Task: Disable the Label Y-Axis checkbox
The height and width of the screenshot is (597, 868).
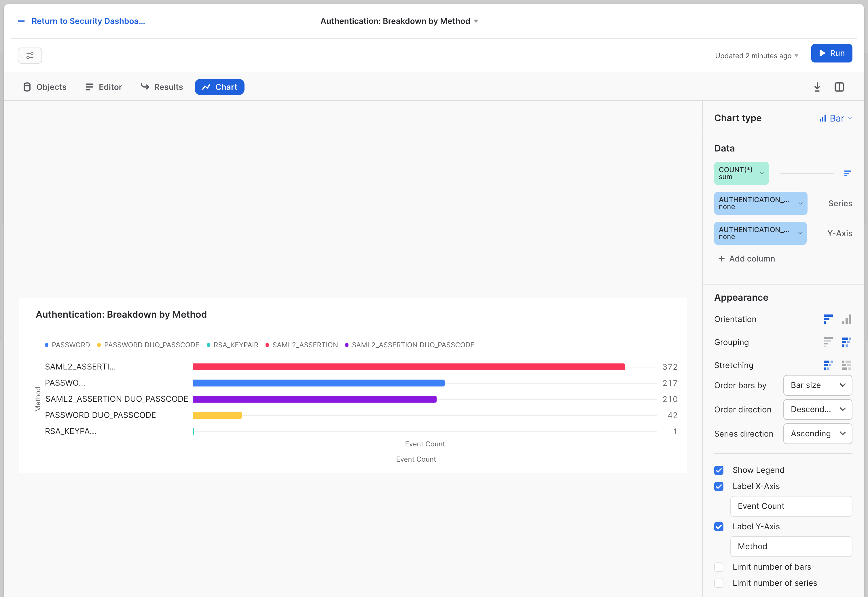Action: point(719,527)
